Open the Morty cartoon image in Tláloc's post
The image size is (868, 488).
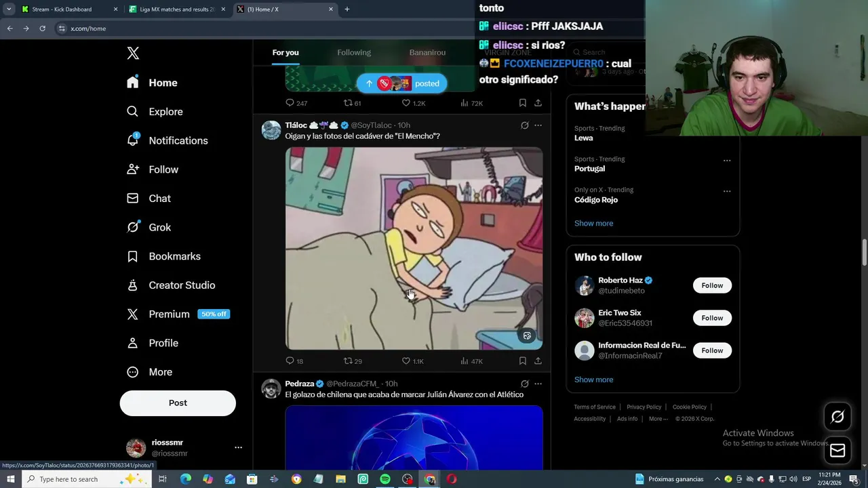click(x=414, y=248)
